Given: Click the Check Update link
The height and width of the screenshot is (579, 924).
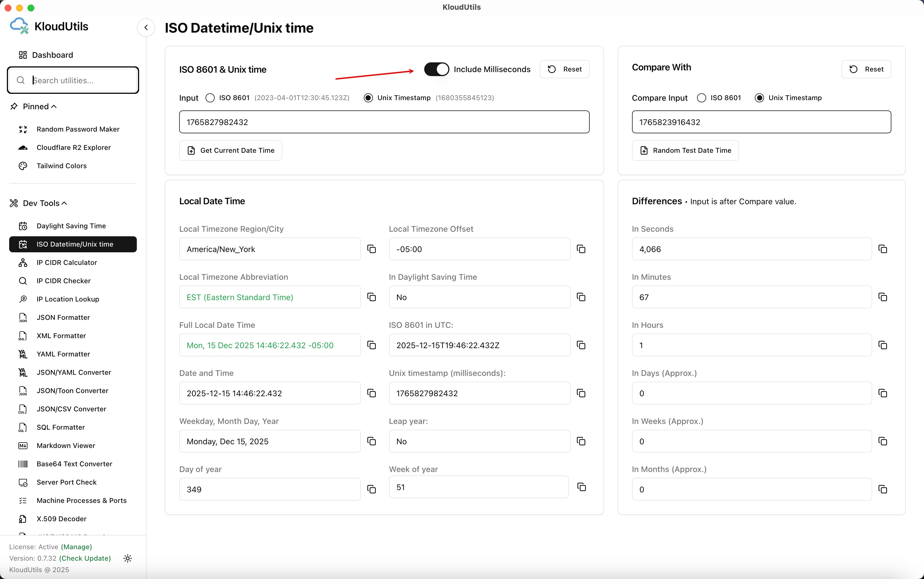Looking at the screenshot, I should (85, 558).
